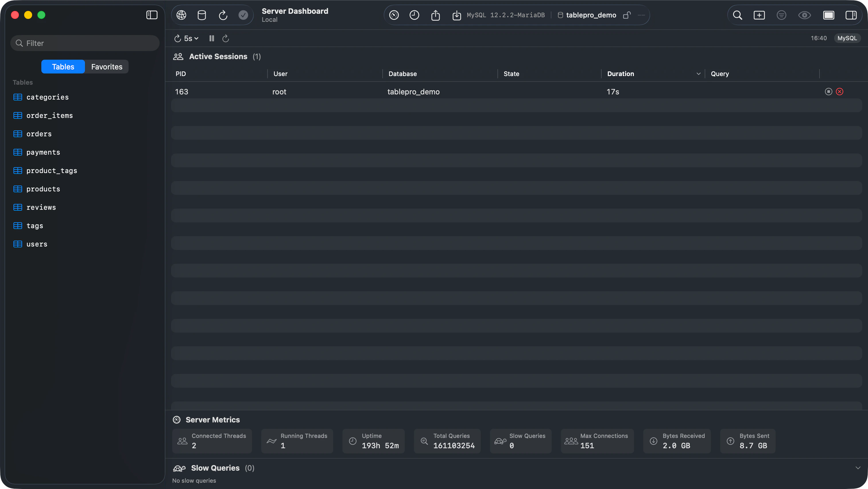Toggle the lock icon next to tablepro_demo

pos(627,15)
